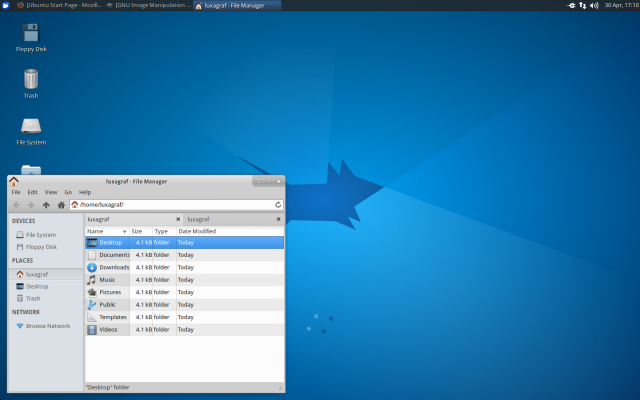The image size is (640, 400).
Task: Open the Help menu in File Manager
Action: (85, 192)
